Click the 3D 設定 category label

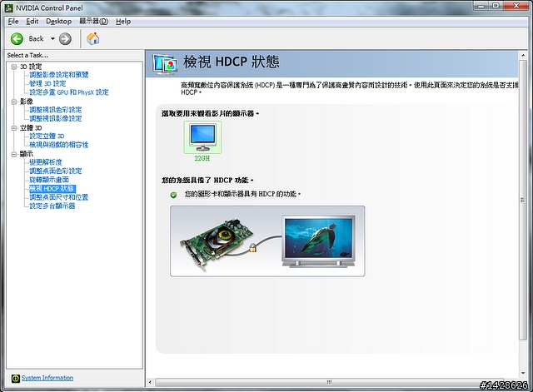pos(31,67)
